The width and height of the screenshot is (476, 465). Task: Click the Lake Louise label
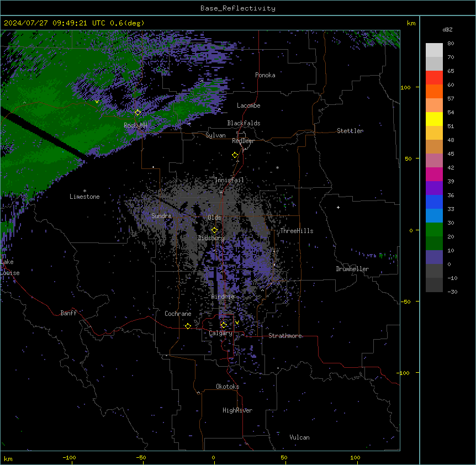[10, 267]
